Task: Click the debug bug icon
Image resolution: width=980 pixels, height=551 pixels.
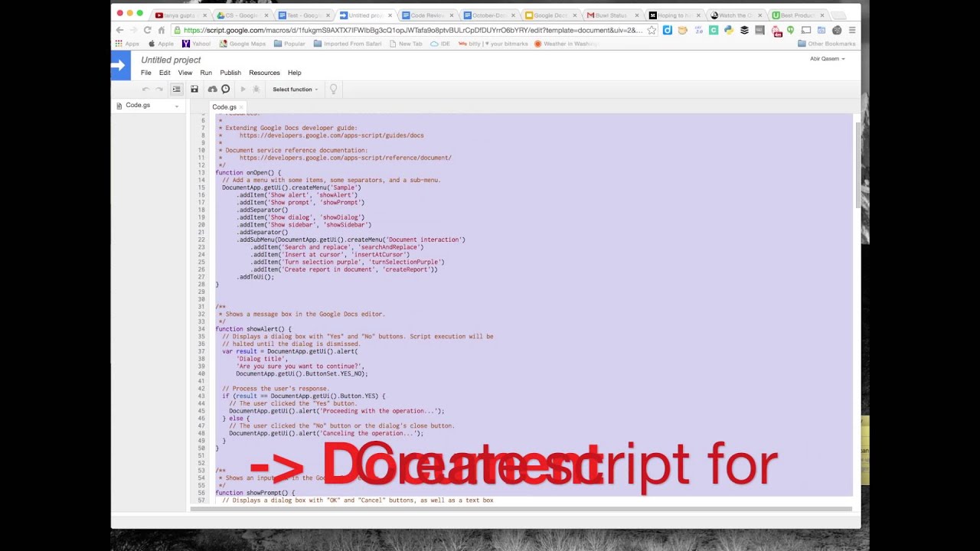Action: point(256,90)
